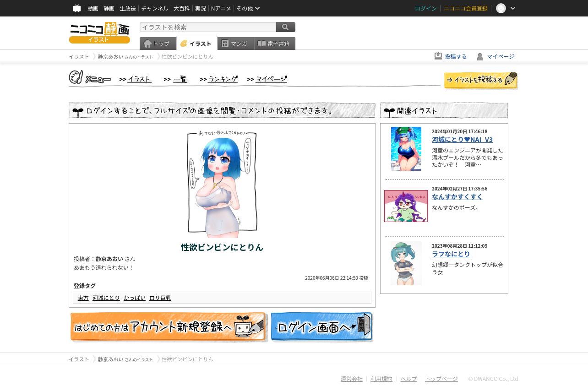The height and width of the screenshot is (391, 588).
Task: Go to 生放送 in the top bar
Action: tap(128, 8)
